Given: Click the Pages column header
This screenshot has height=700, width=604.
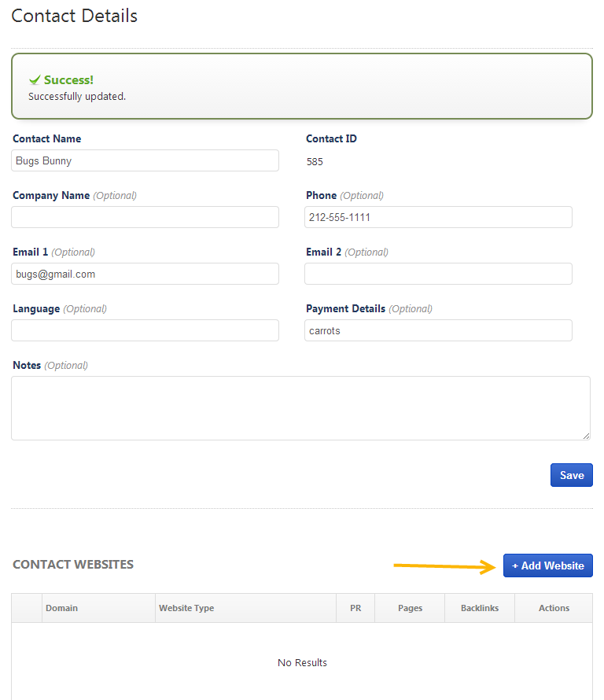Looking at the screenshot, I should click(x=410, y=608).
